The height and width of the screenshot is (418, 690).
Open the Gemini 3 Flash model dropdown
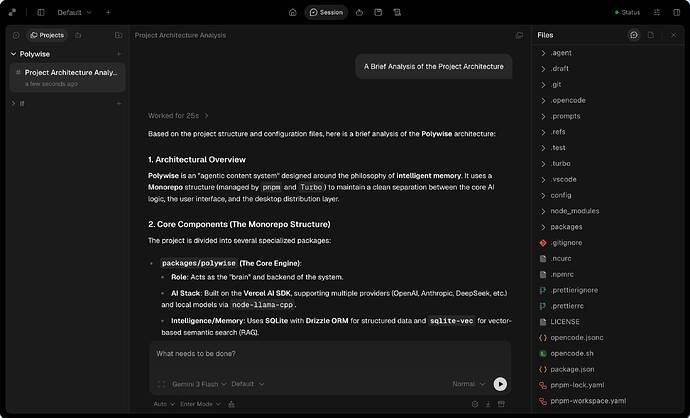[199, 384]
